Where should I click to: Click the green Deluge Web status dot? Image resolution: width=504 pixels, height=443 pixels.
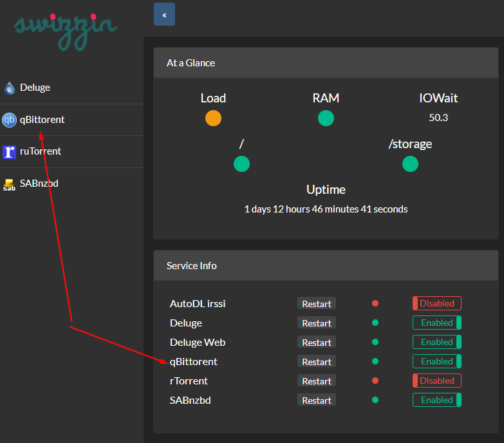(375, 342)
